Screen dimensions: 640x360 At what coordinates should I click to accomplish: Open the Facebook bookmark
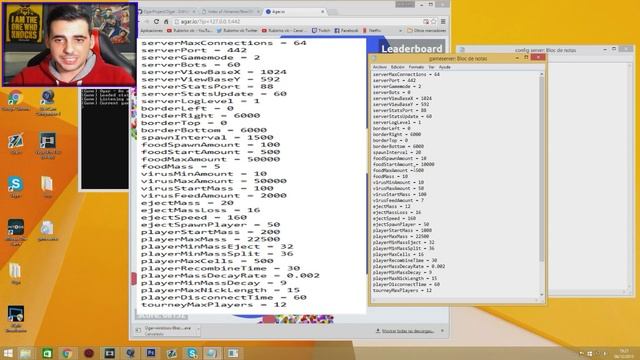346,31
